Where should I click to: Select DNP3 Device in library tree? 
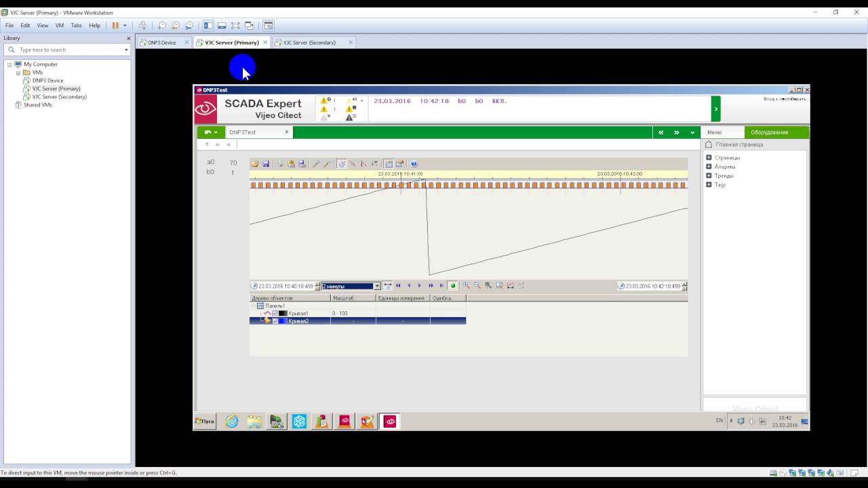[x=47, y=81]
